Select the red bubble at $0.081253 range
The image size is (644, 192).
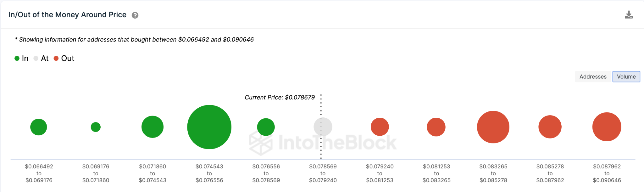436,127
